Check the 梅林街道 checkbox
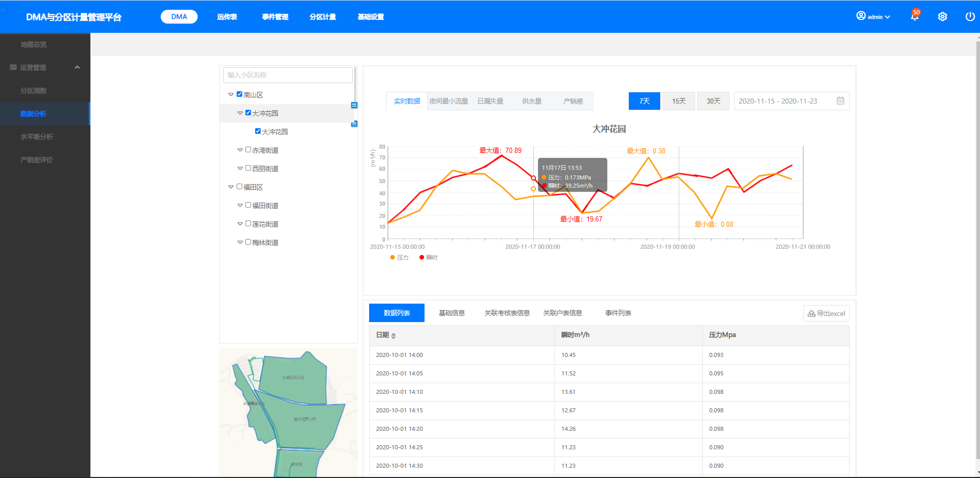 tap(248, 242)
